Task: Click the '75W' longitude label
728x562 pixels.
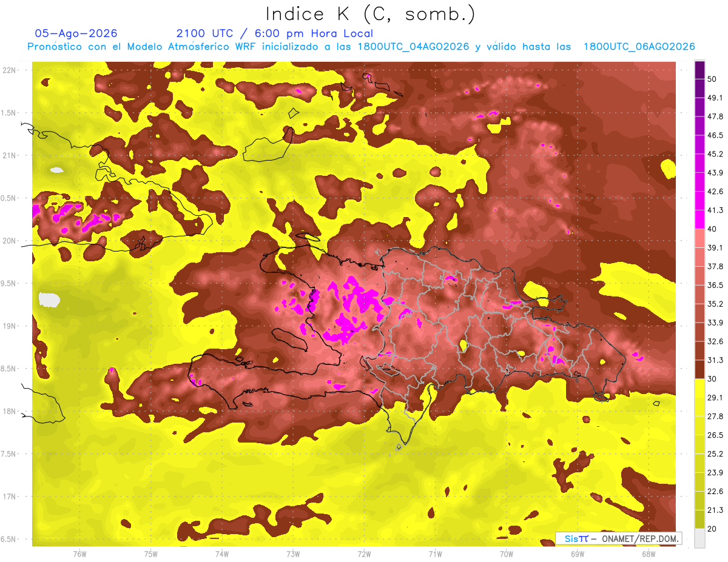Action: coord(150,554)
